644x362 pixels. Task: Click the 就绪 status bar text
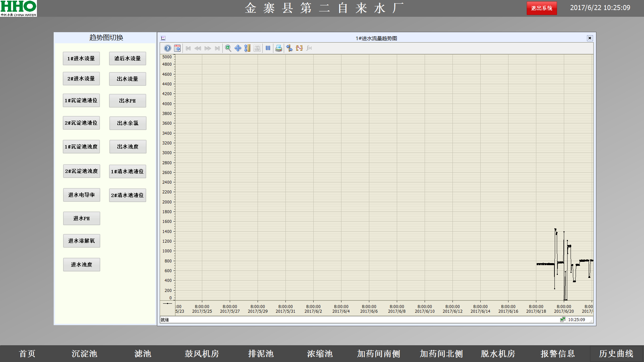[x=165, y=320]
